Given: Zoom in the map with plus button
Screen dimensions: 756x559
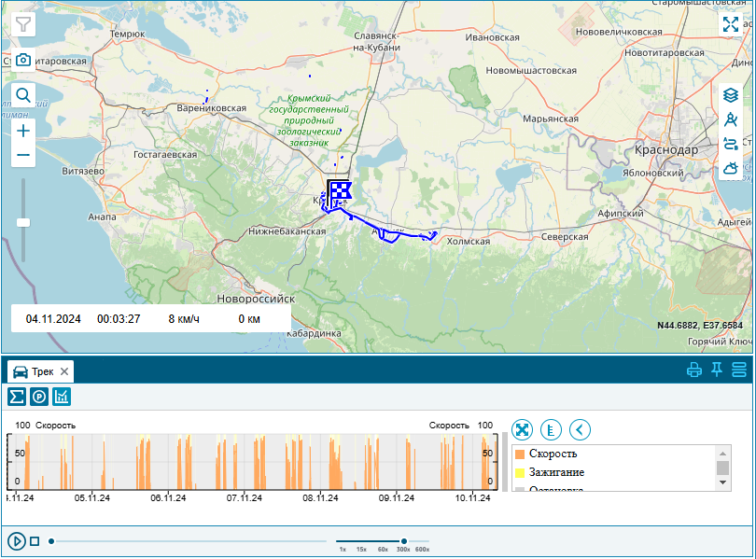Looking at the screenshot, I should tap(23, 131).
